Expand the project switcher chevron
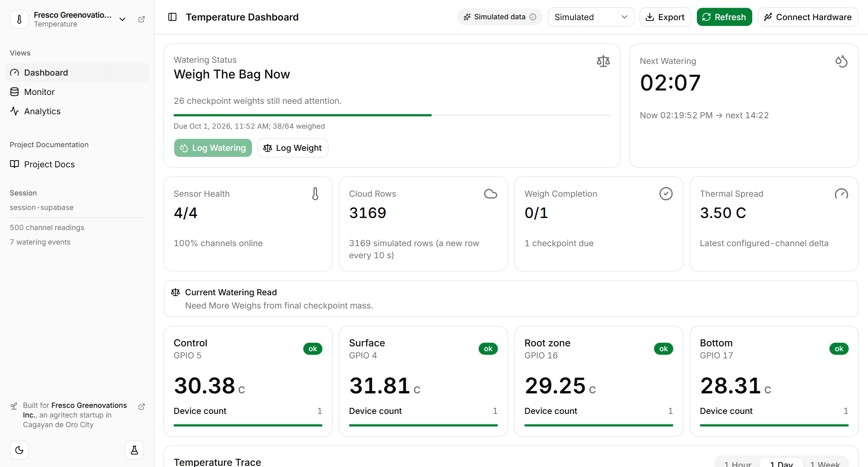The width and height of the screenshot is (868, 467). pyautogui.click(x=123, y=19)
